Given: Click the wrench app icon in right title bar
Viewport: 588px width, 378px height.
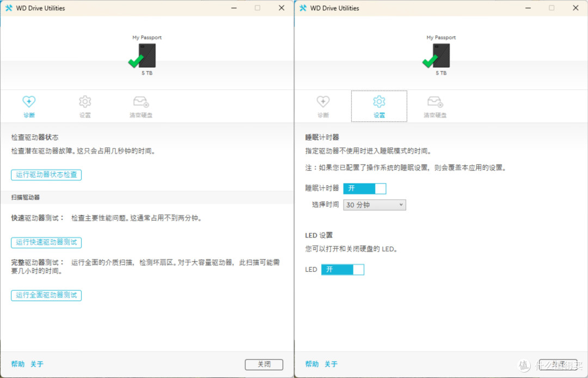Looking at the screenshot, I should [303, 8].
